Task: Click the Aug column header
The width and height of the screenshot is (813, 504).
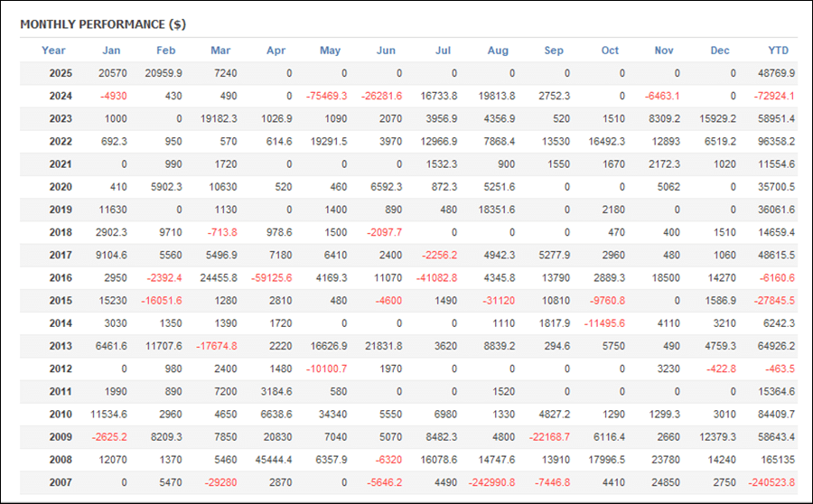Action: [x=498, y=51]
